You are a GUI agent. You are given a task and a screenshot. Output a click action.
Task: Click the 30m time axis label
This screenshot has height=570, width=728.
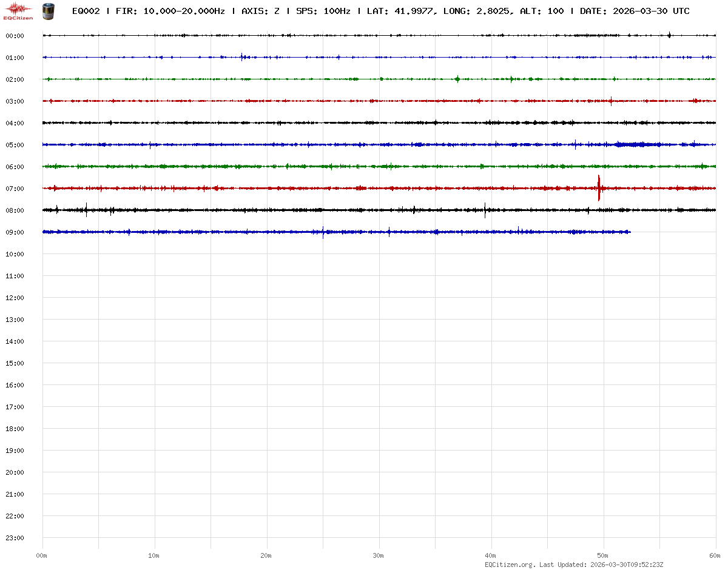pyautogui.click(x=379, y=555)
